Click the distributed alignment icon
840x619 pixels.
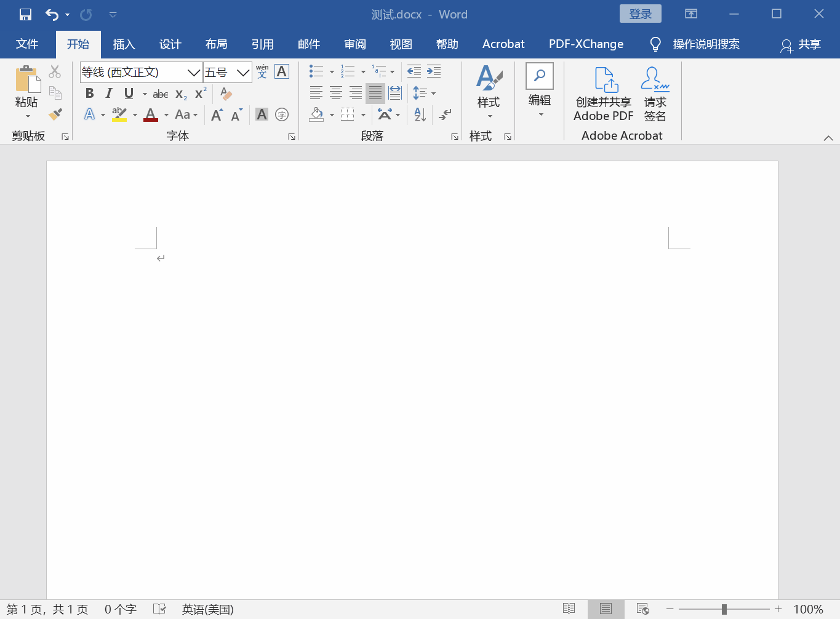point(395,94)
